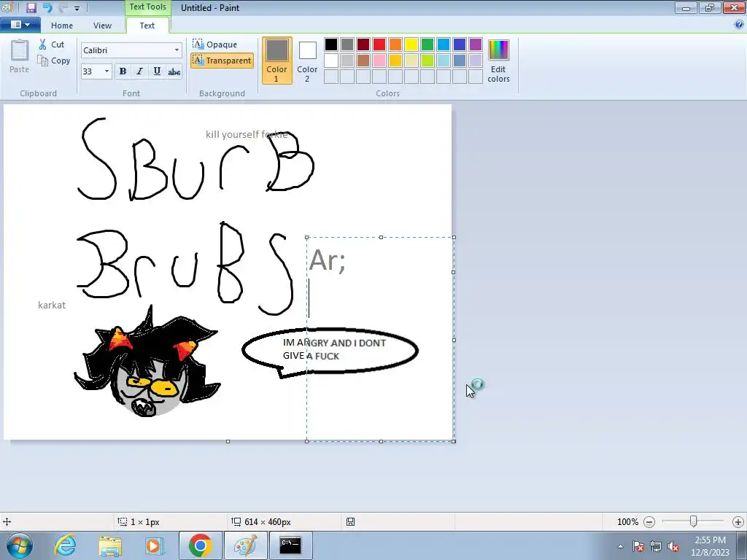747x560 pixels.
Task: Click the network tray icon
Action: (656, 547)
